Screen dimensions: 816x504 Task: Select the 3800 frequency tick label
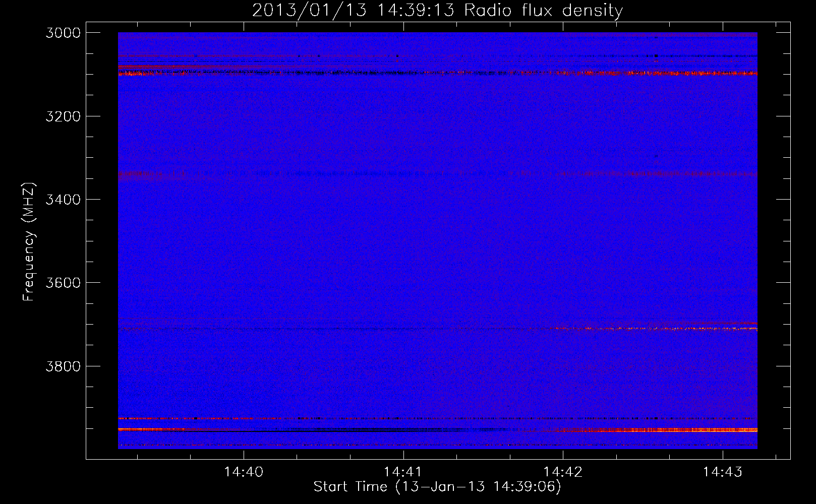(63, 366)
